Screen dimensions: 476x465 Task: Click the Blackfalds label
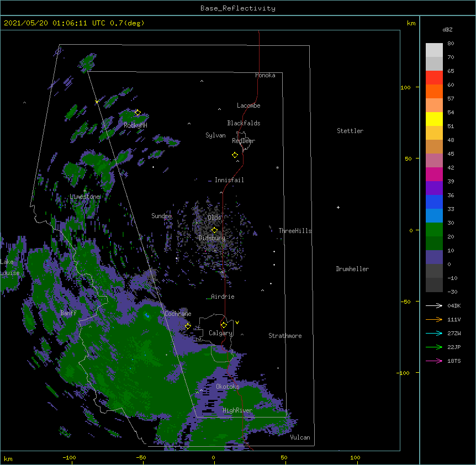click(x=244, y=123)
